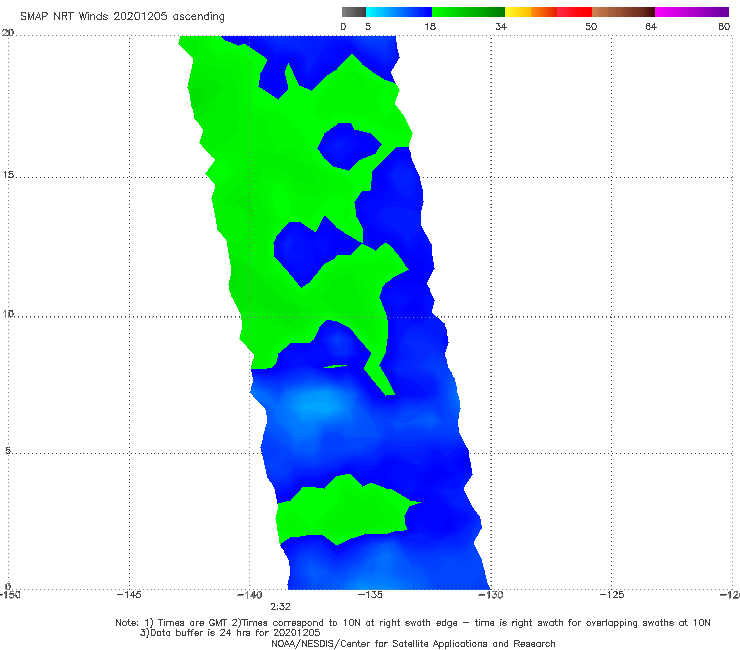Screen dimensions: 740x650
Task: Click the color bar label '18'
Action: [x=430, y=26]
